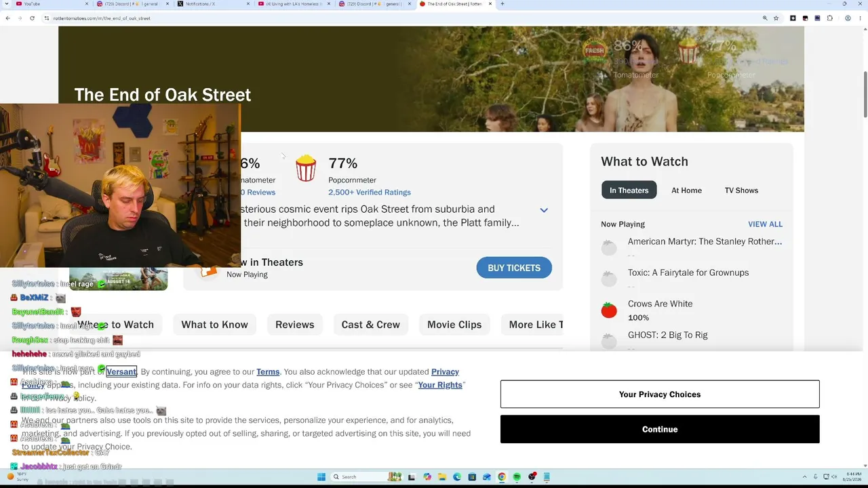Open the 2,500+ Verified Ratings link
The width and height of the screenshot is (868, 488).
click(x=370, y=192)
